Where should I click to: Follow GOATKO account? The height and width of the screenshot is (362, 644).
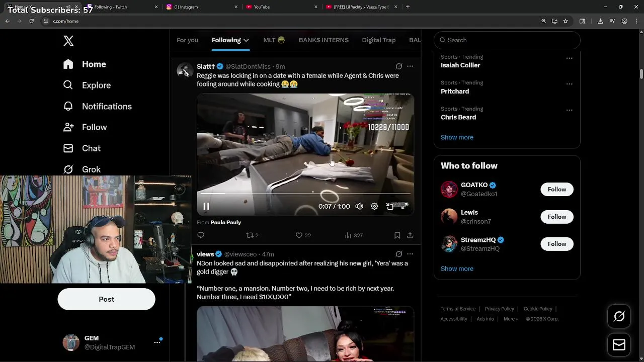pyautogui.click(x=557, y=190)
